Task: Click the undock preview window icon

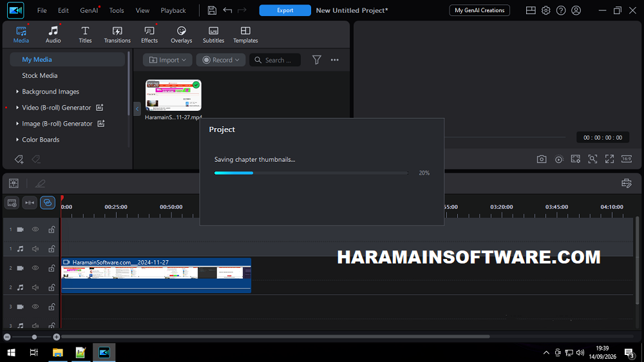Action: (x=576, y=159)
